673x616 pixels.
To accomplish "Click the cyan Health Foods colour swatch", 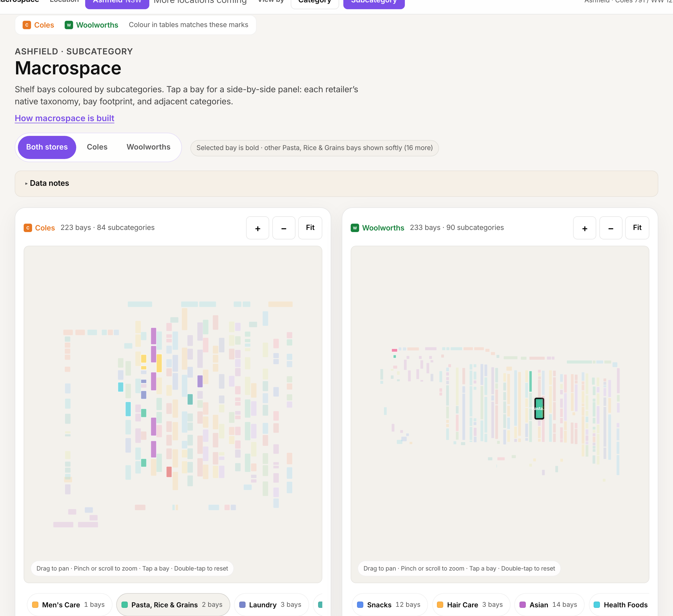I will click(597, 605).
